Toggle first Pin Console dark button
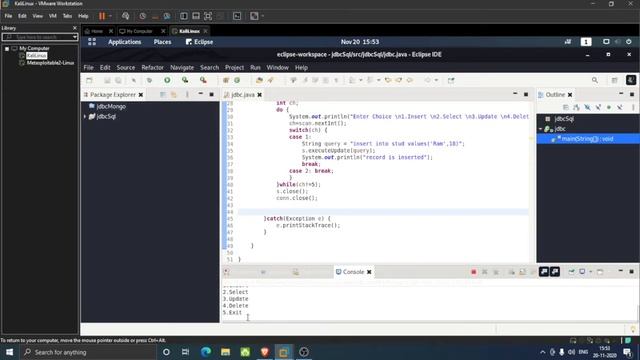Image resolution: width=640 pixels, height=360 pixels. [544, 272]
